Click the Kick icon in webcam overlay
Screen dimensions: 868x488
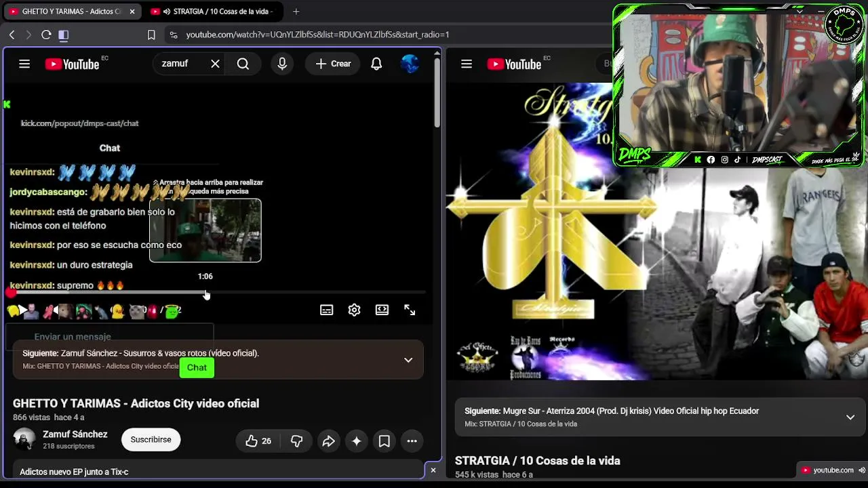[x=698, y=160]
